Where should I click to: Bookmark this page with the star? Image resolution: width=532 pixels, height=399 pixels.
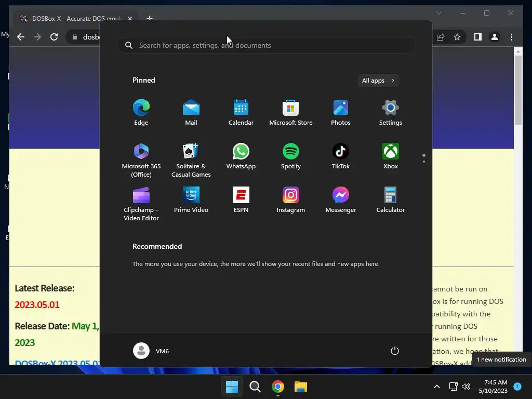click(457, 37)
